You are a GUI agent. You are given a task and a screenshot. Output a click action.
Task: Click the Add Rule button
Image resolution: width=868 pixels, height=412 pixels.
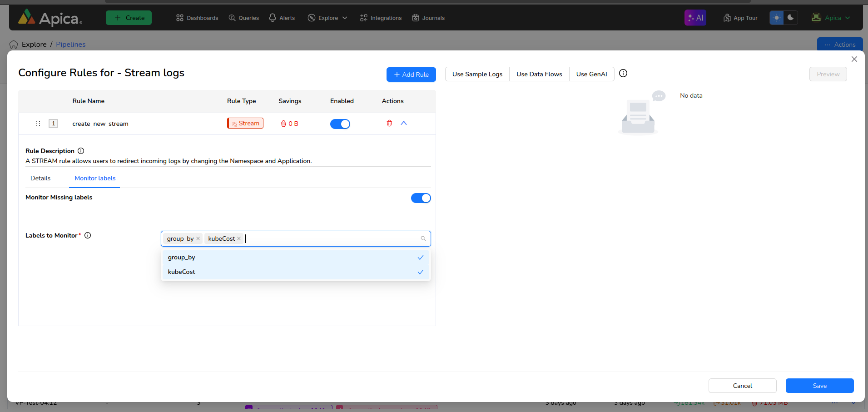pos(411,74)
